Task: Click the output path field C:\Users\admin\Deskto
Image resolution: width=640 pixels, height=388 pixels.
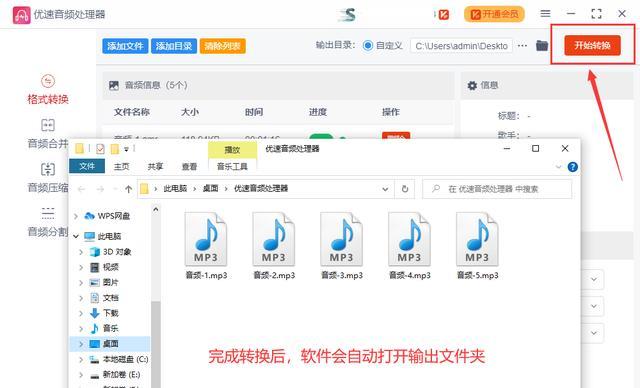Action: click(x=461, y=46)
